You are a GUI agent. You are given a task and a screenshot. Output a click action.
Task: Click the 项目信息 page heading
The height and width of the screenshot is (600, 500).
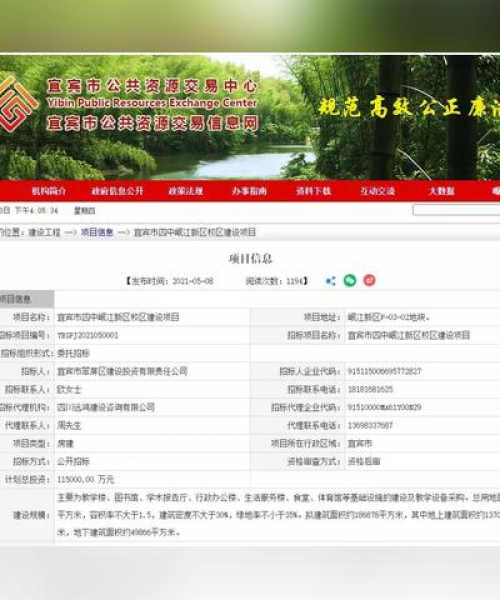coord(251,259)
